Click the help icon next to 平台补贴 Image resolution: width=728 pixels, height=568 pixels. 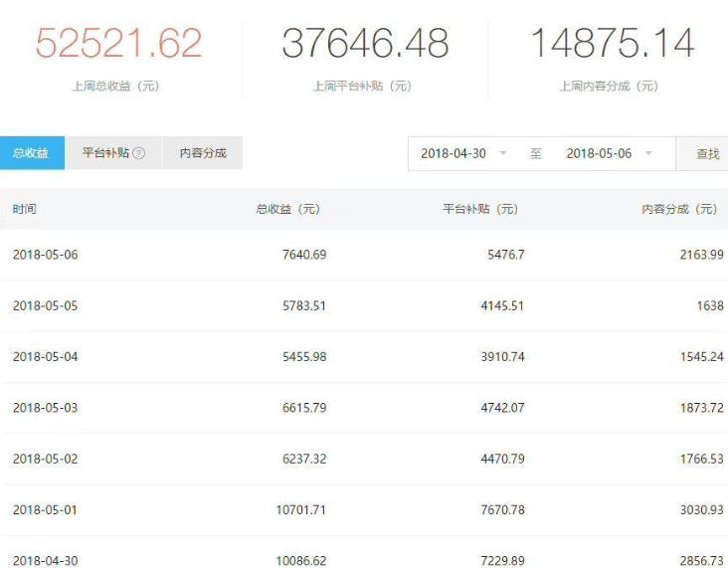(x=139, y=153)
